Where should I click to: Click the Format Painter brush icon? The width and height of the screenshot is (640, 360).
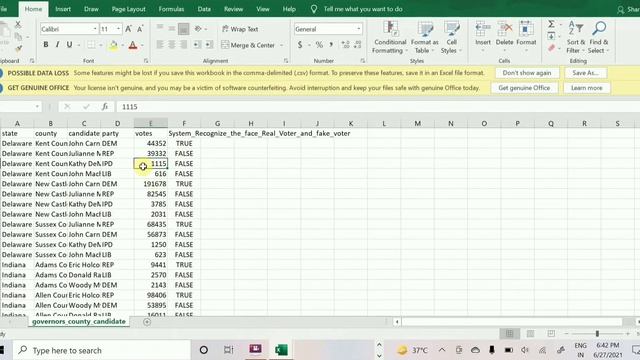[x=18, y=48]
